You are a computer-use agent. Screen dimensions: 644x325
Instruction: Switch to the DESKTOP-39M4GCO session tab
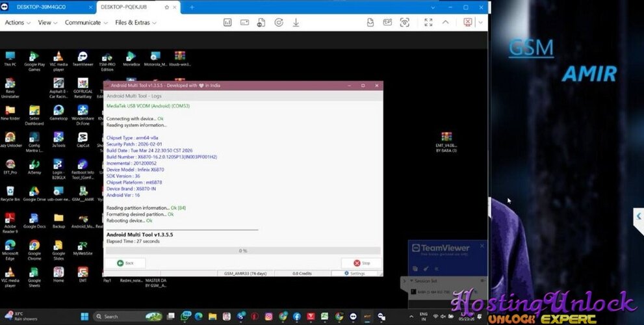point(41,7)
